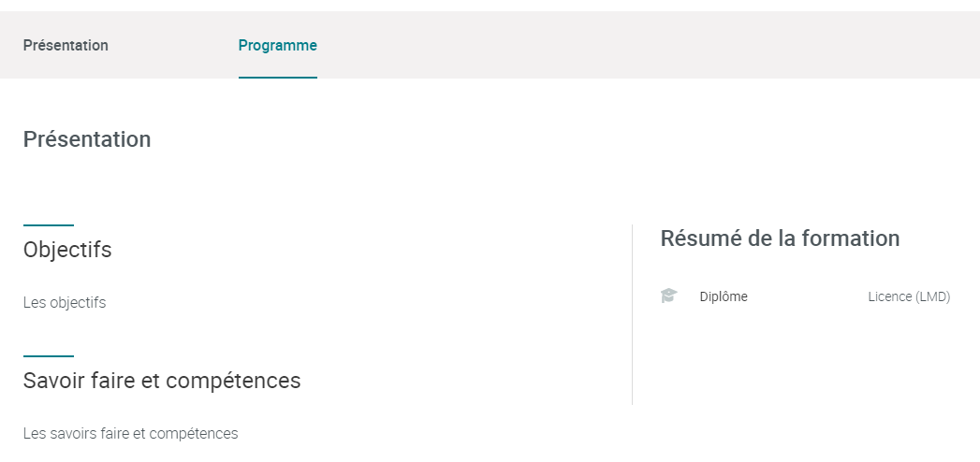The width and height of the screenshot is (980, 462).
Task: Click the Diplôme label
Action: point(724,296)
